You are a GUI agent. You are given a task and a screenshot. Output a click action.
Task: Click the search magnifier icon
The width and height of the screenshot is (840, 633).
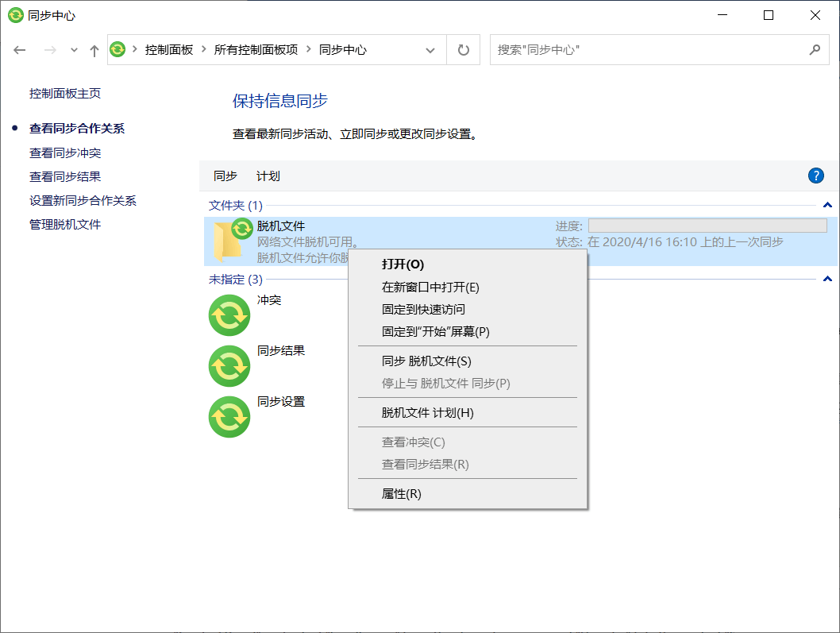(815, 50)
